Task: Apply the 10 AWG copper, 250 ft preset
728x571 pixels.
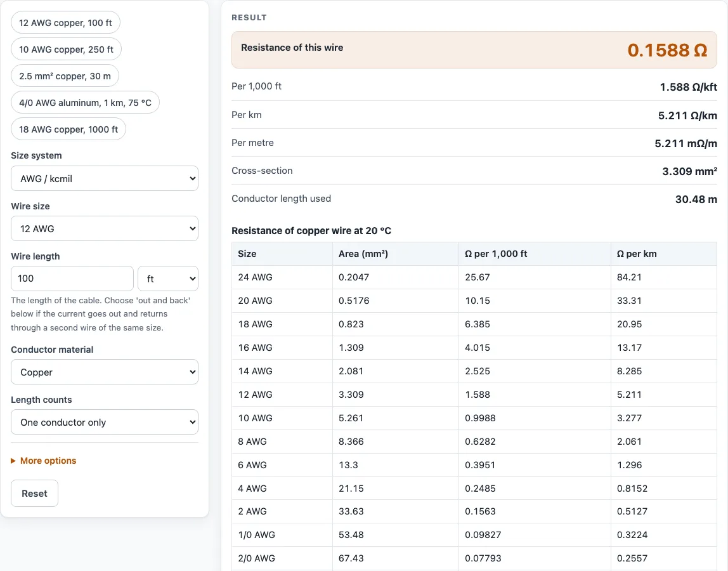Action: [x=66, y=49]
